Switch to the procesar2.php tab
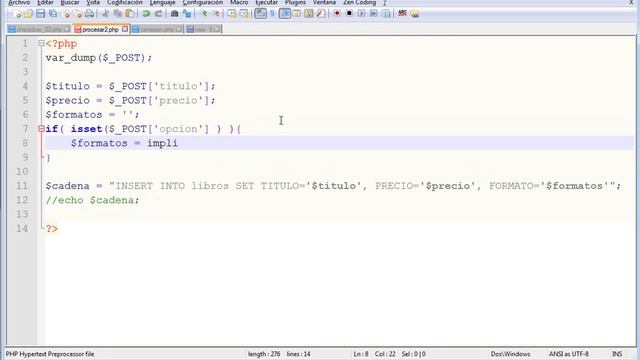 (x=100, y=29)
